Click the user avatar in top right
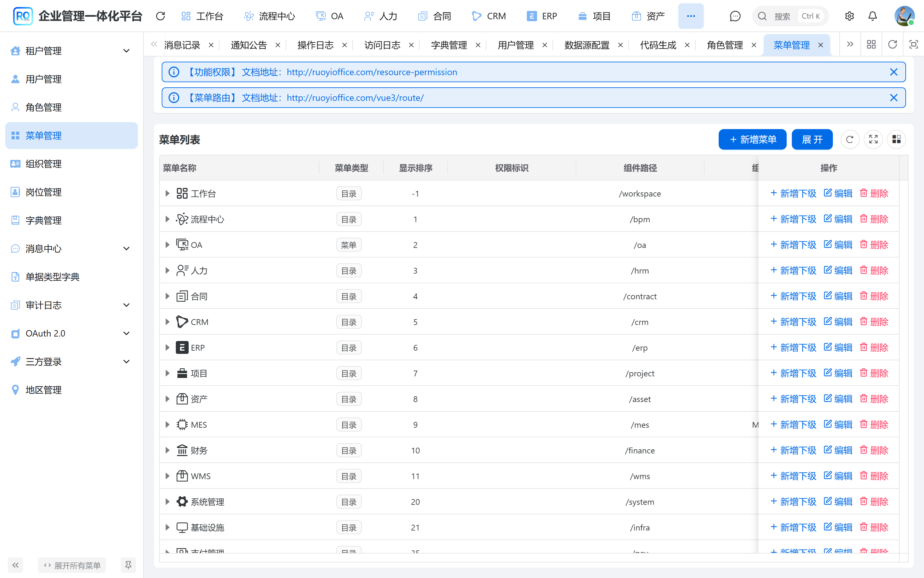 [x=904, y=16]
